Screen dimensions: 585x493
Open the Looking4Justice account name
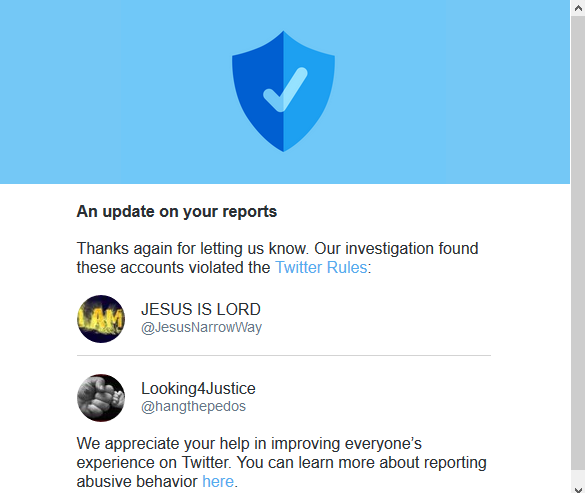tap(198, 389)
